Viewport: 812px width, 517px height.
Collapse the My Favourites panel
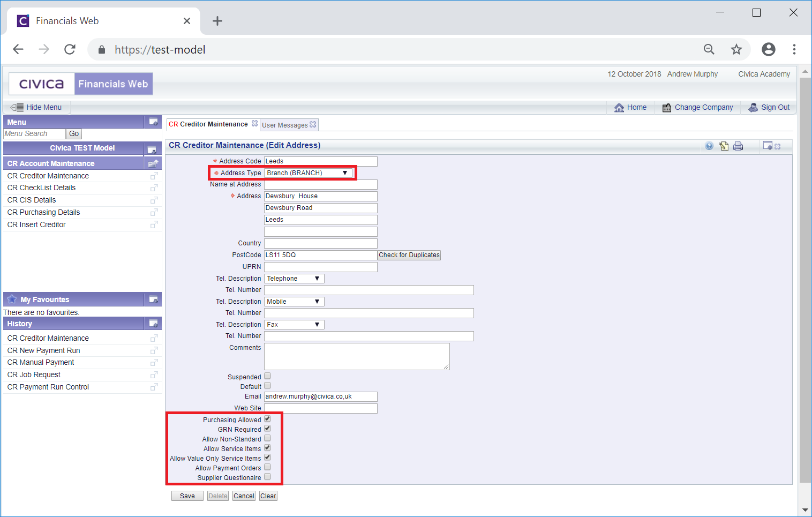tap(153, 299)
